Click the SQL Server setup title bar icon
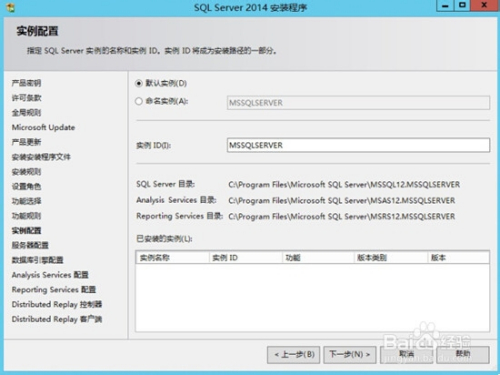 [10, 7]
